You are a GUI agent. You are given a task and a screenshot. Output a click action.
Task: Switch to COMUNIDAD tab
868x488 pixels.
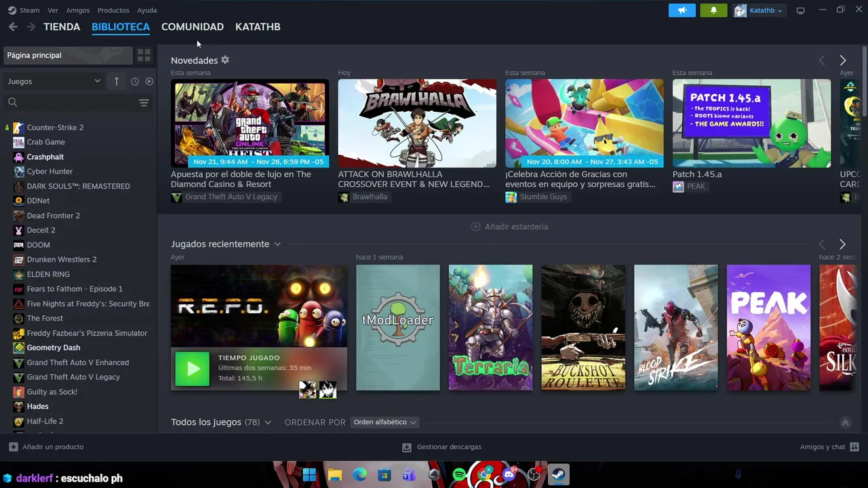click(193, 26)
